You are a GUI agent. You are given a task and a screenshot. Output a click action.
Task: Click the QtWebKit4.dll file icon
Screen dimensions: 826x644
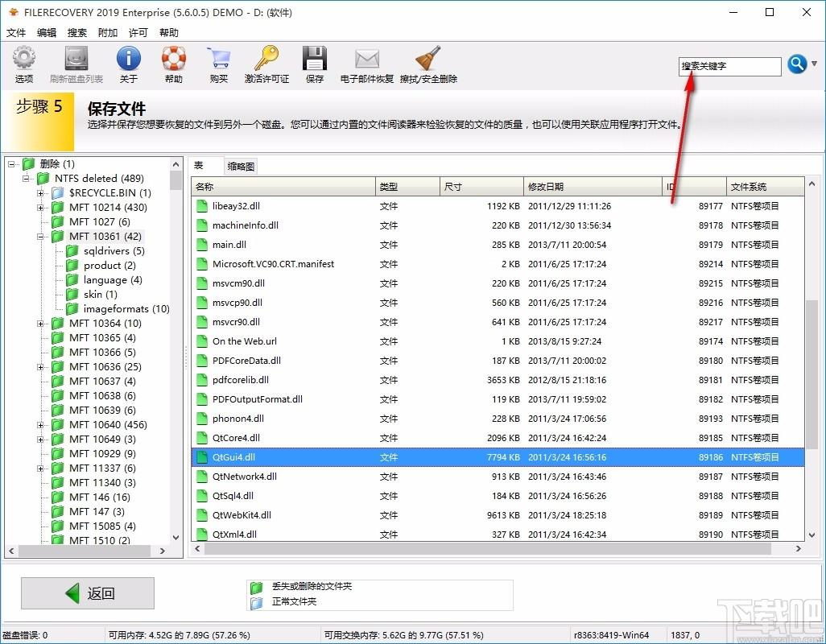coord(202,515)
